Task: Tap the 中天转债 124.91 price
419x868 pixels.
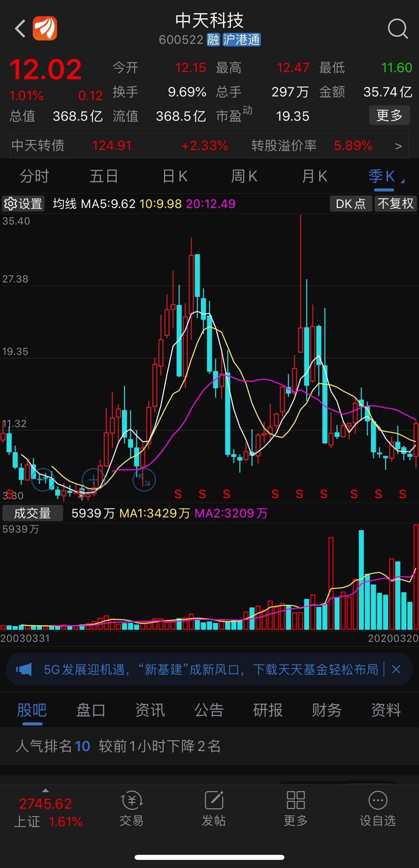Action: click(112, 146)
